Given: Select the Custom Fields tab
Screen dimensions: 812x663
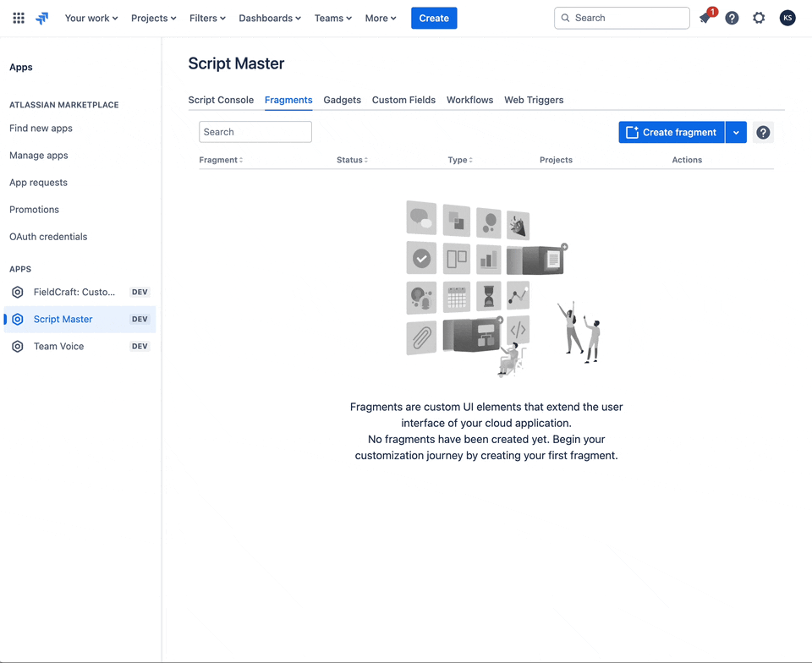Looking at the screenshot, I should [x=403, y=100].
